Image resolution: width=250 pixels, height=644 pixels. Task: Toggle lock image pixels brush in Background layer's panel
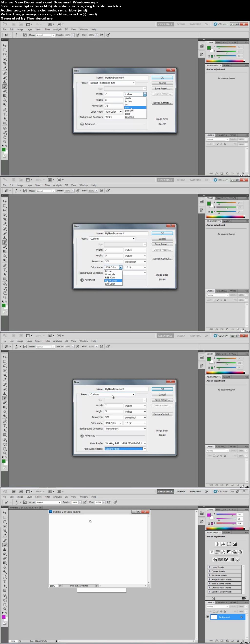coord(218,612)
